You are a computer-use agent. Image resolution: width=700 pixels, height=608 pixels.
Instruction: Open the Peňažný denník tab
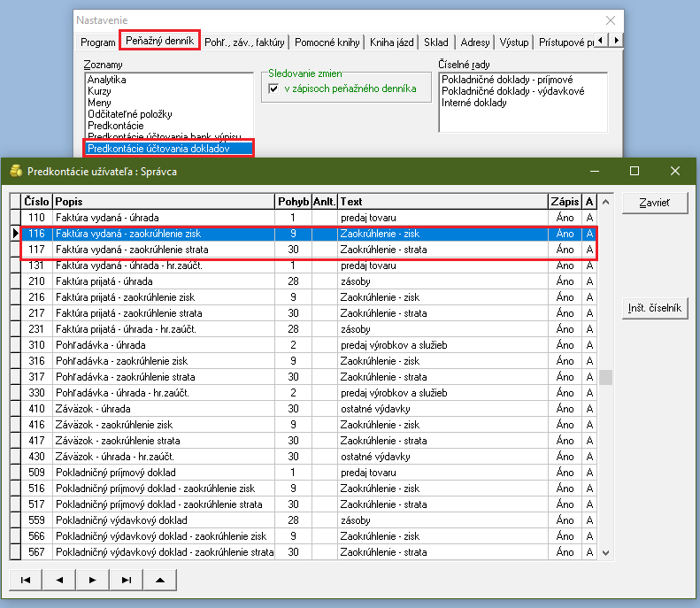coord(161,41)
